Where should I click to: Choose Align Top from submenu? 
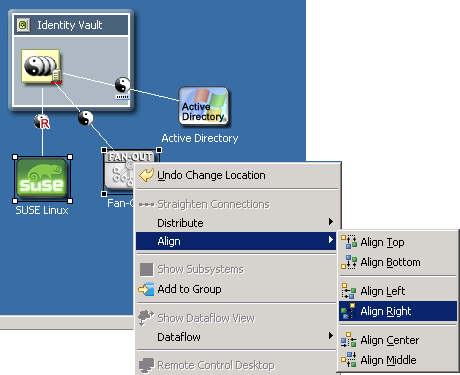(x=398, y=242)
